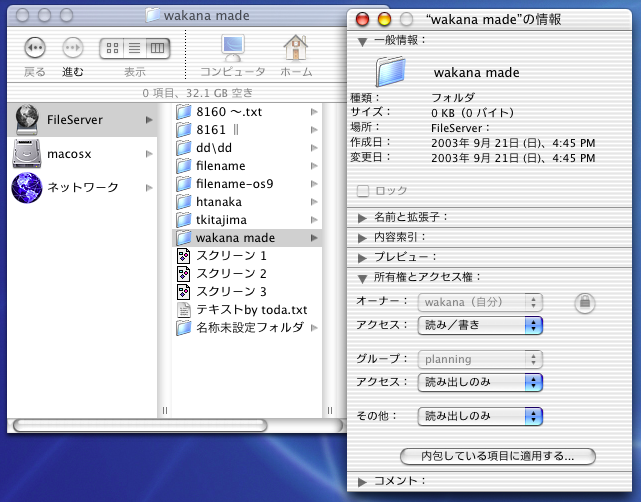Switch to list view mode
641x502 pixels.
tap(135, 48)
